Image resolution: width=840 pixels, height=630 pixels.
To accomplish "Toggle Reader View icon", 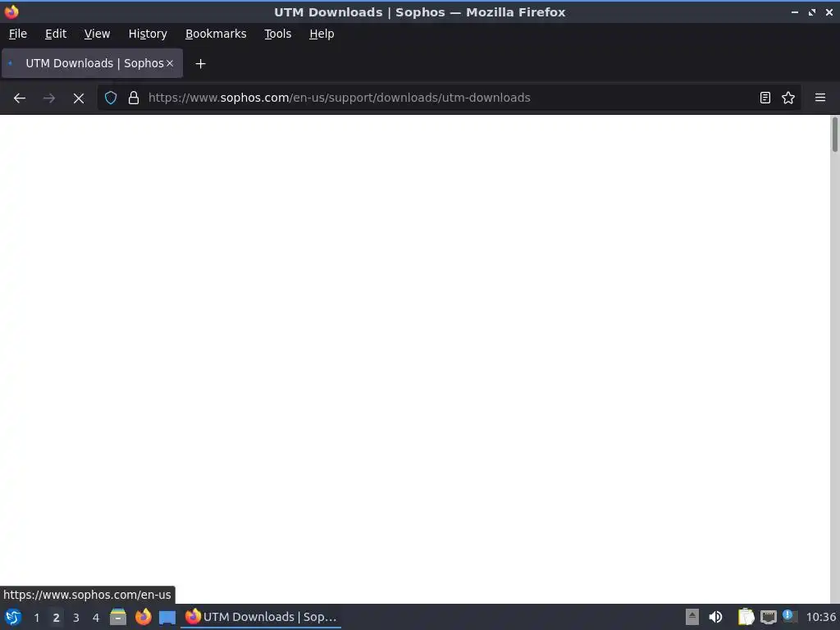I will [765, 98].
